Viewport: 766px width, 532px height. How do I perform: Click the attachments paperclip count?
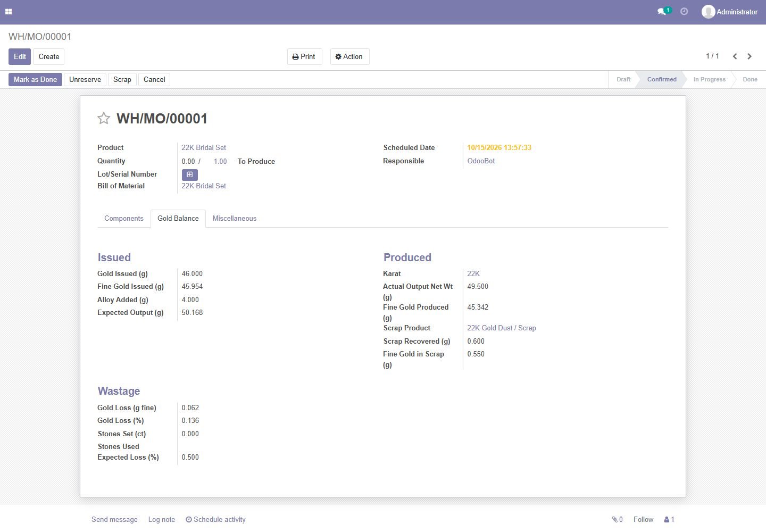tap(617, 519)
